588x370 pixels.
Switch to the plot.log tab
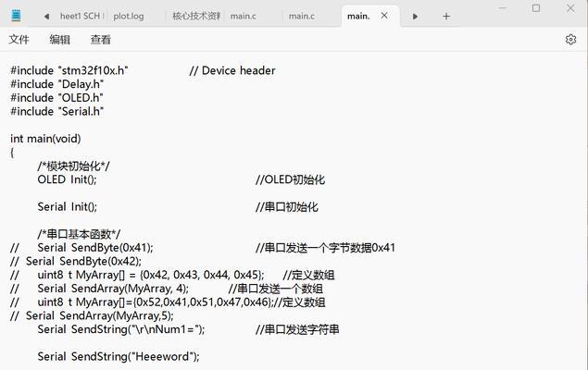point(129,16)
